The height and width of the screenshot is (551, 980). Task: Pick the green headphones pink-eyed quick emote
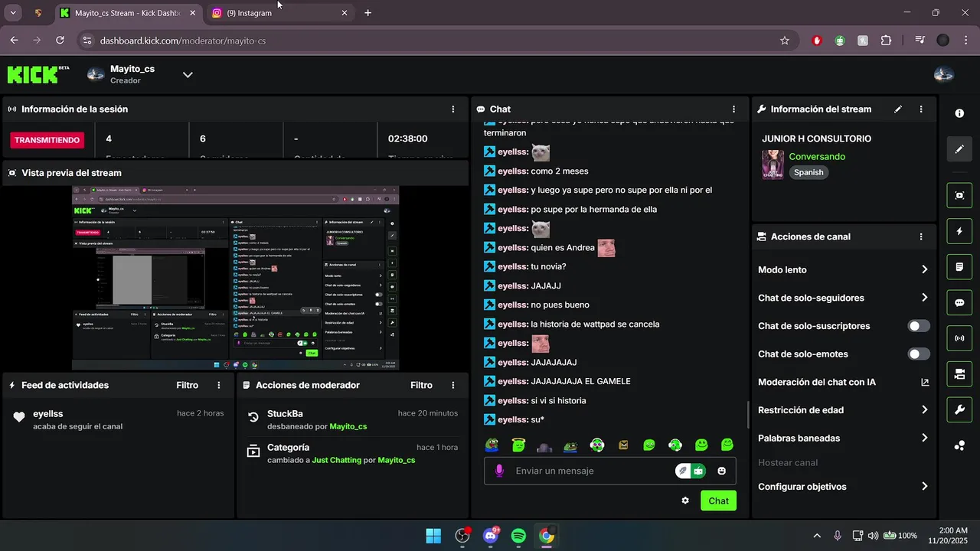pyautogui.click(x=597, y=445)
